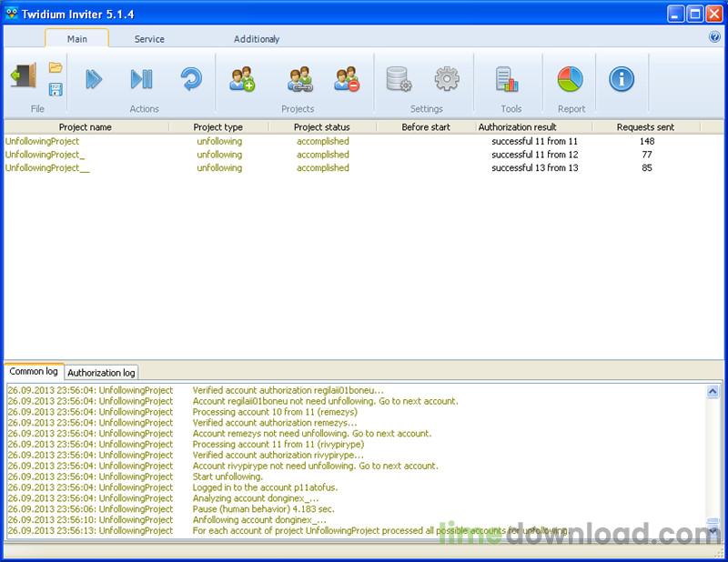
Task: Start projects with the double-arrow play icon
Action: [95, 79]
